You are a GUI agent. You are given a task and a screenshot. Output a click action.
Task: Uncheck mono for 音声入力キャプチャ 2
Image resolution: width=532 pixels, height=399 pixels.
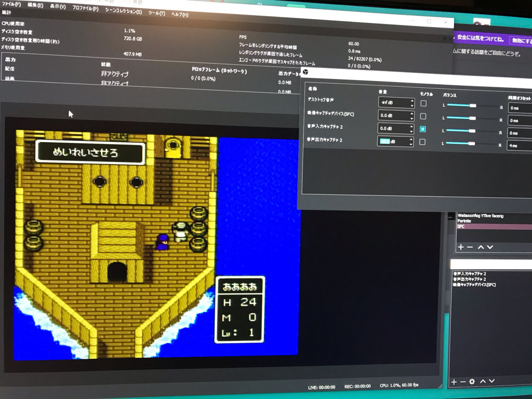[x=423, y=129]
